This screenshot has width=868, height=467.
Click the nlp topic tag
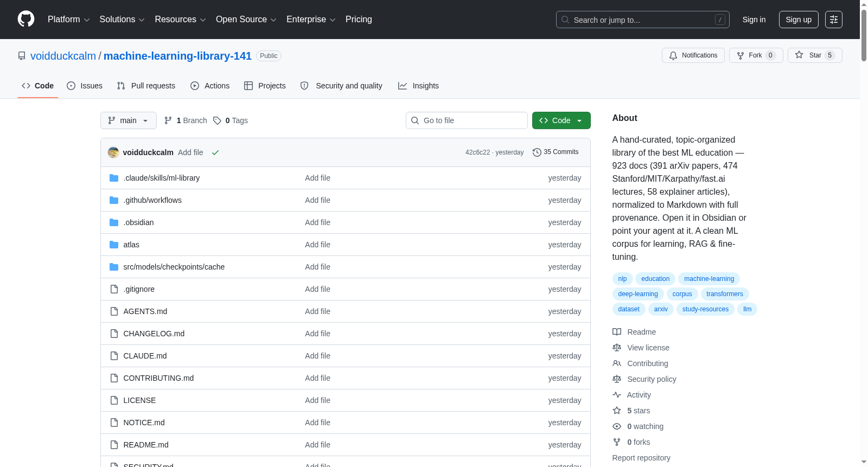tap(622, 279)
